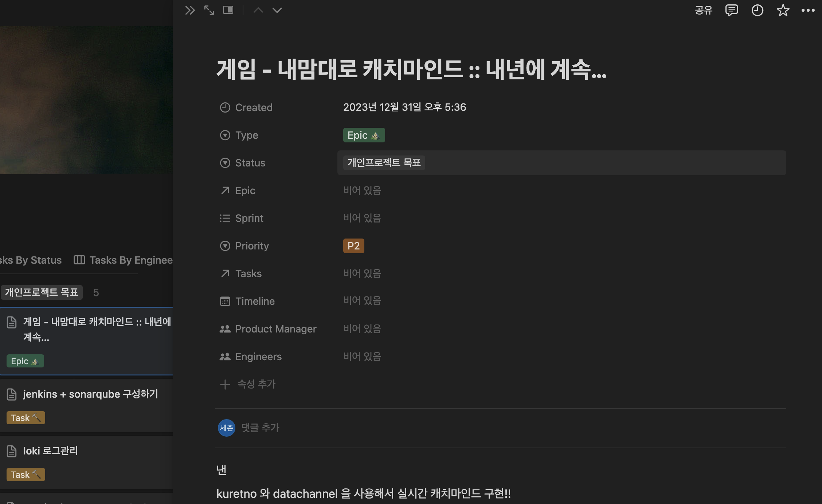
Task: Switch peek mode with side panel icon
Action: point(228,10)
